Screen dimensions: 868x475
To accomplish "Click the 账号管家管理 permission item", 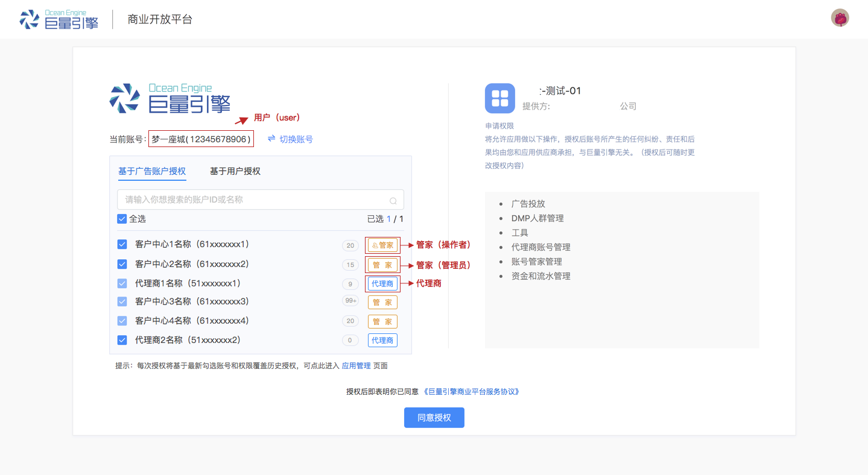I will click(537, 262).
